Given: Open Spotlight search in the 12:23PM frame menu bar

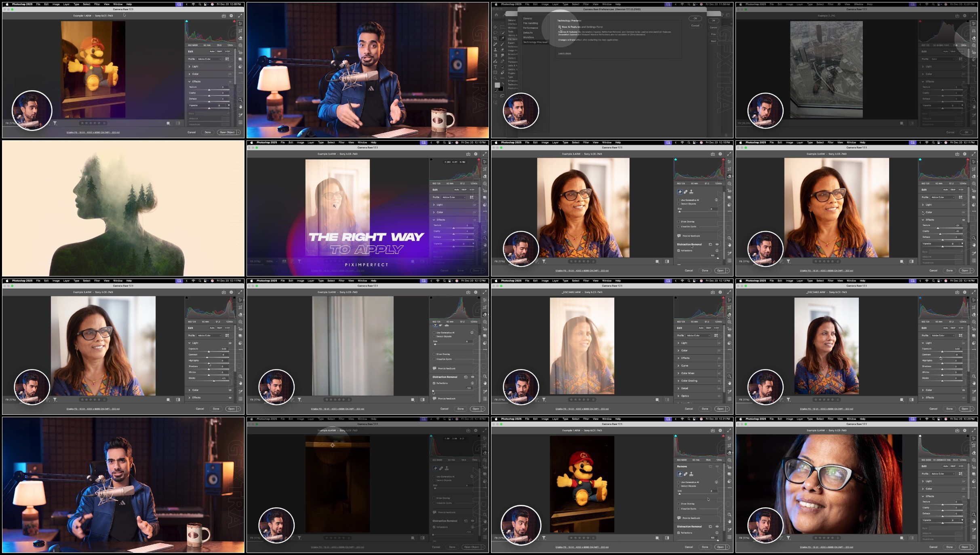Looking at the screenshot, I should click(934, 419).
